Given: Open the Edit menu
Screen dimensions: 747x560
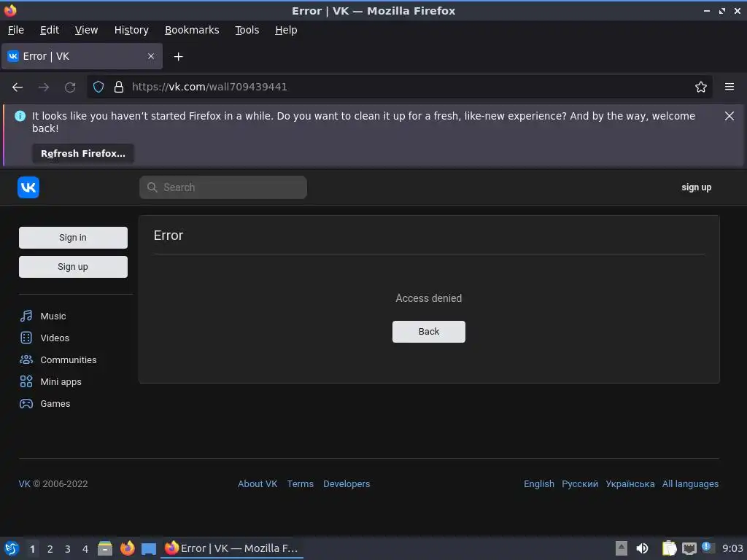Looking at the screenshot, I should 50,30.
